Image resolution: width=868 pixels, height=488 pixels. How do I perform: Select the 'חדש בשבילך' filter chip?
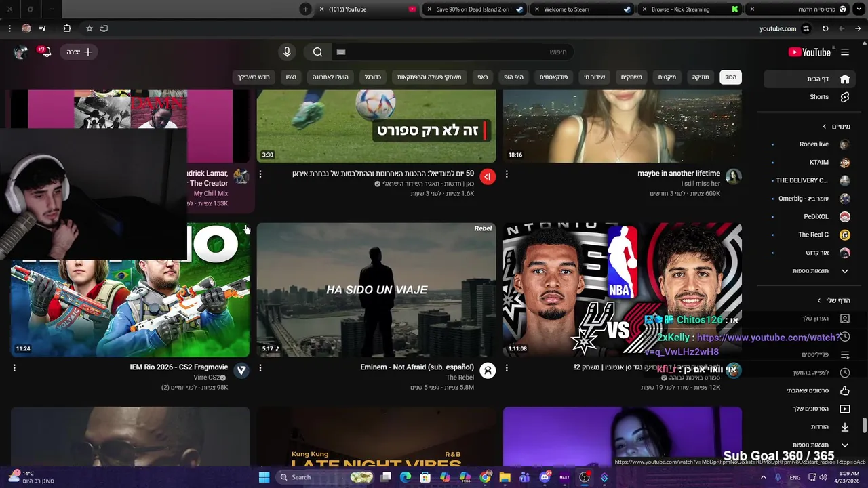tap(254, 77)
